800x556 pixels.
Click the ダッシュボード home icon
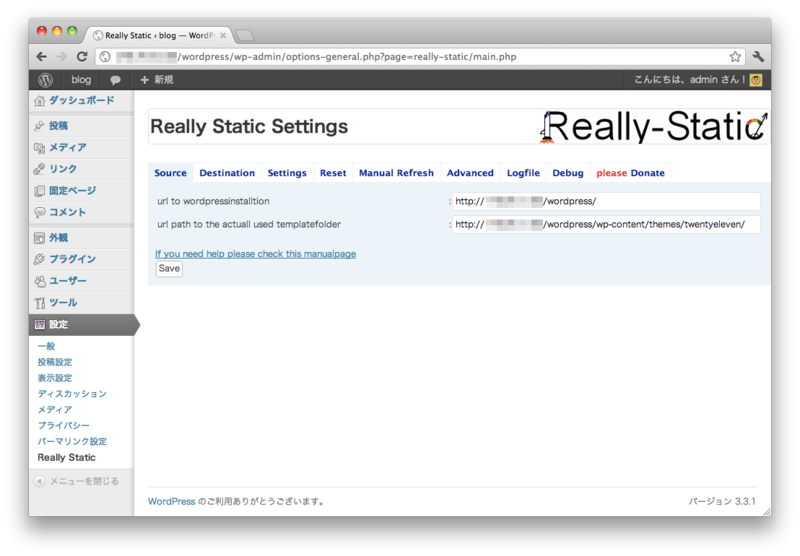pyautogui.click(x=39, y=101)
